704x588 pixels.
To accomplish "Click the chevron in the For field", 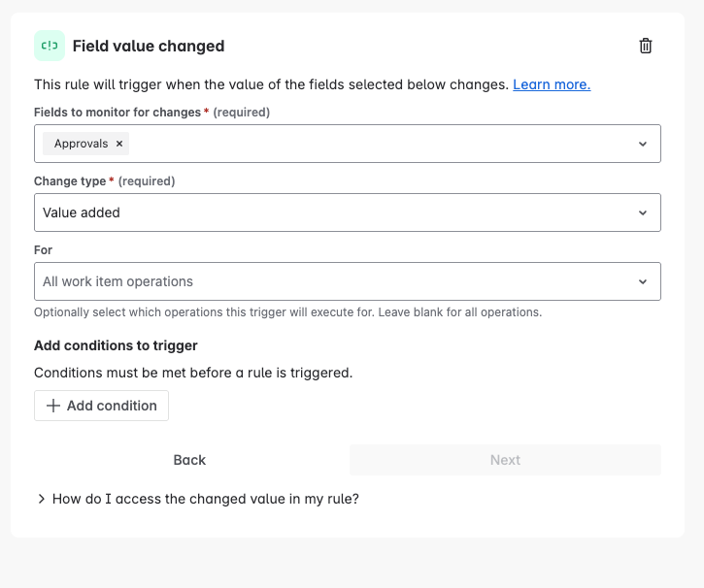I will click(642, 281).
